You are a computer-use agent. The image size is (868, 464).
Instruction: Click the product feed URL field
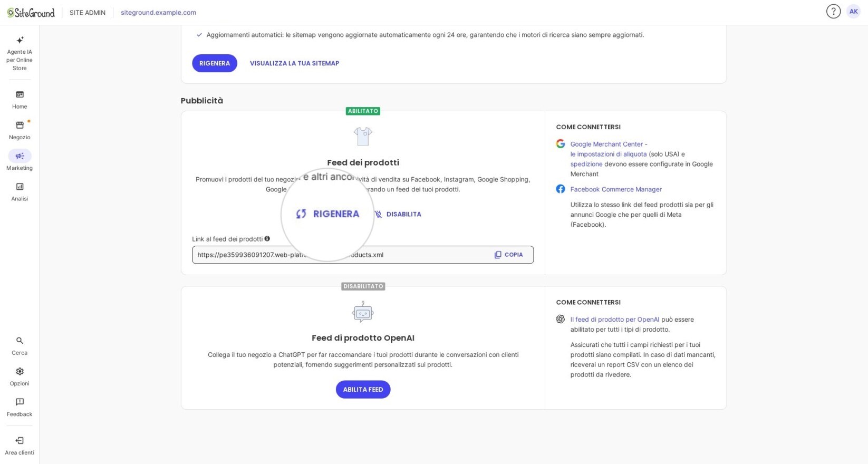[363, 255]
